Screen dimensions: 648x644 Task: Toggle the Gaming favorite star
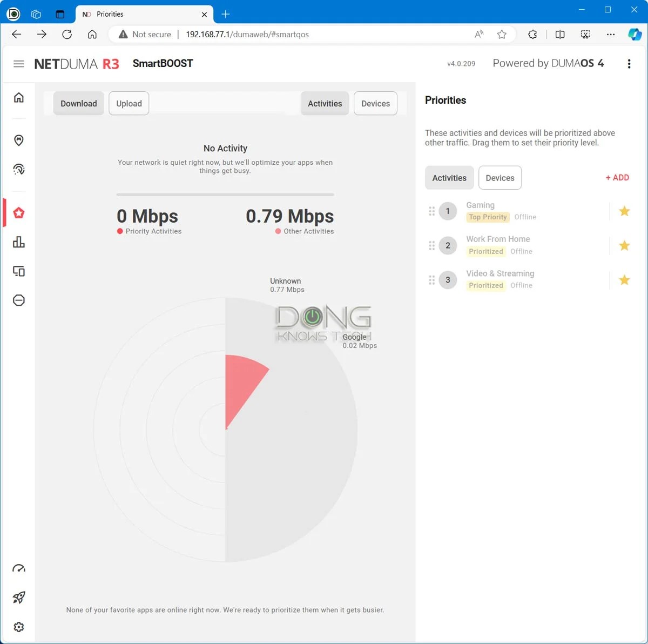pyautogui.click(x=624, y=211)
